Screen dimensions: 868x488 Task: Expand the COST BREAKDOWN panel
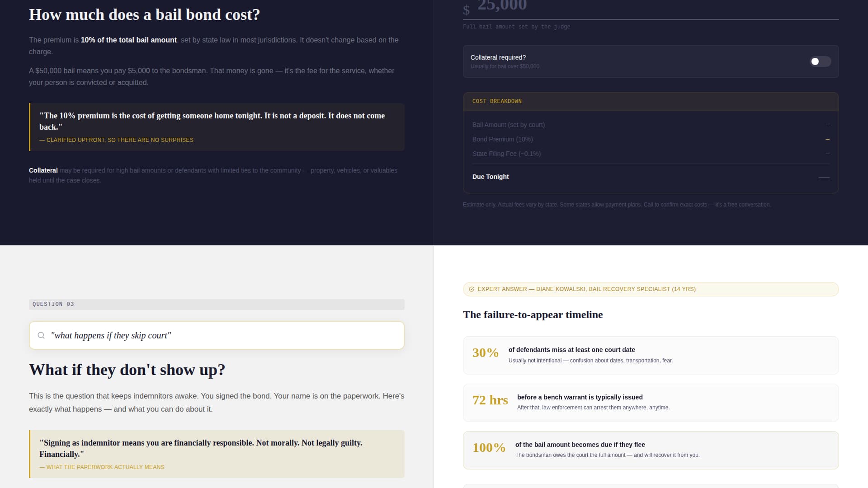click(x=496, y=101)
